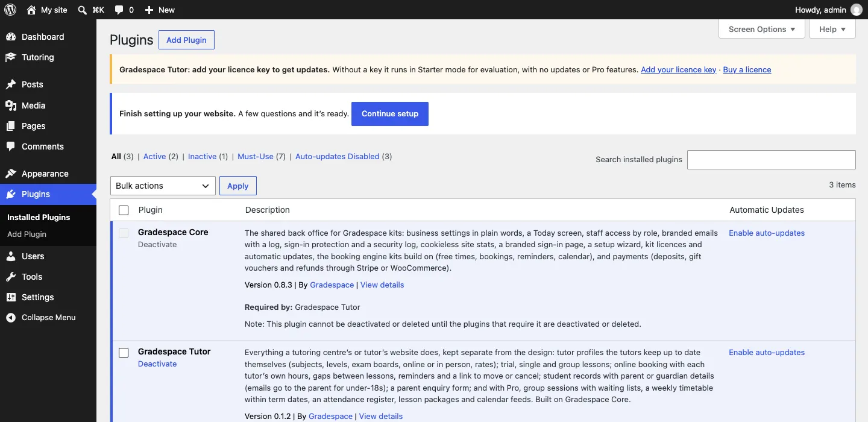This screenshot has height=422, width=868.
Task: Open the admin avatar in top bar
Action: pos(856,10)
